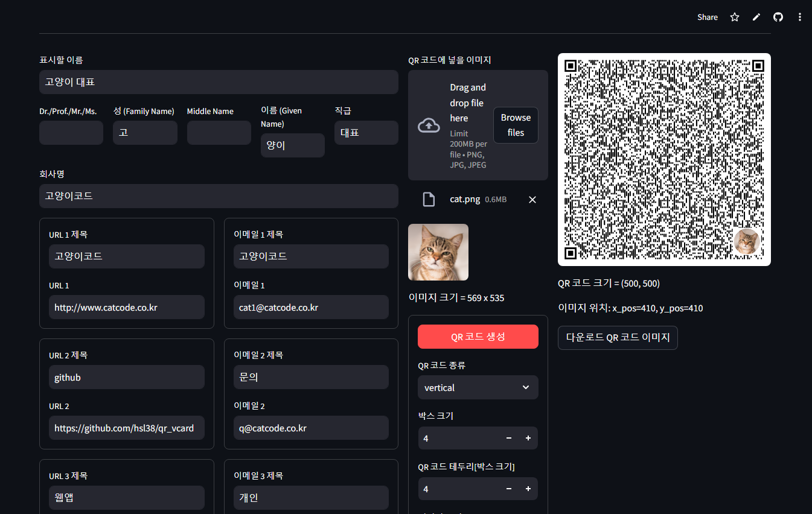Click the Share button
812x514 pixels.
click(x=708, y=17)
